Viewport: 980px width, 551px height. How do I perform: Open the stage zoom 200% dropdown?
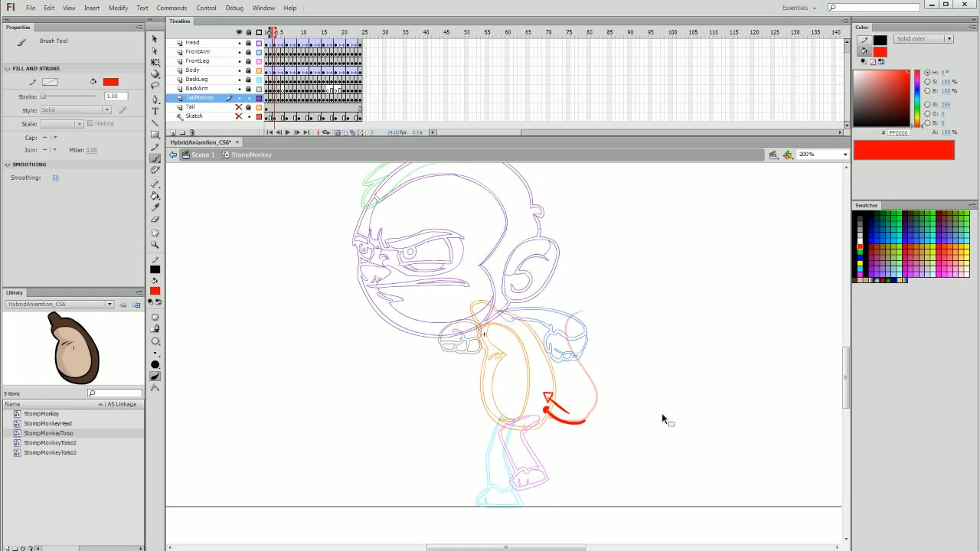coord(845,155)
